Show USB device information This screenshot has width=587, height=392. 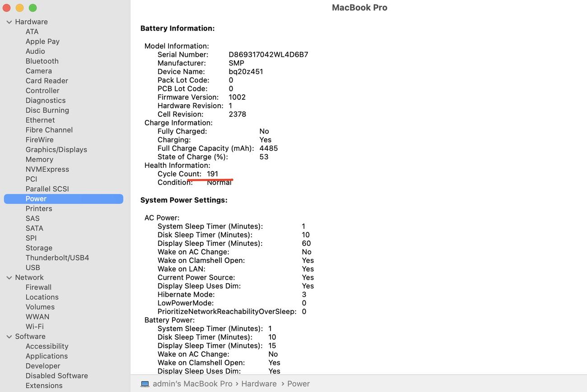[x=33, y=267]
